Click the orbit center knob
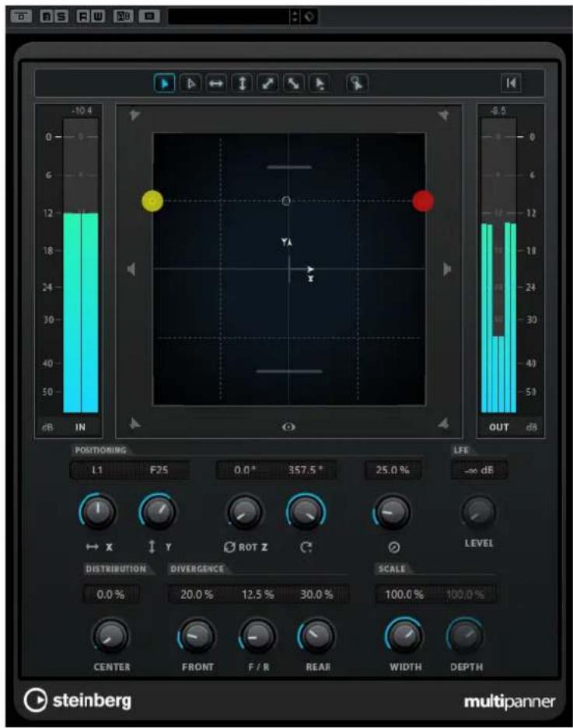Screen dimensions: 573x728 pos(306,512)
